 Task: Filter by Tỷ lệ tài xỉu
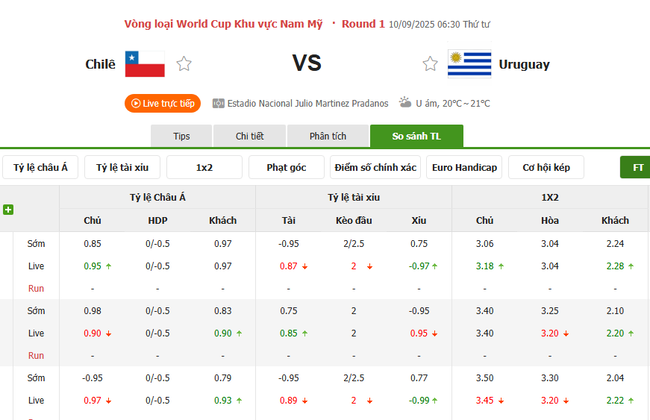122,167
